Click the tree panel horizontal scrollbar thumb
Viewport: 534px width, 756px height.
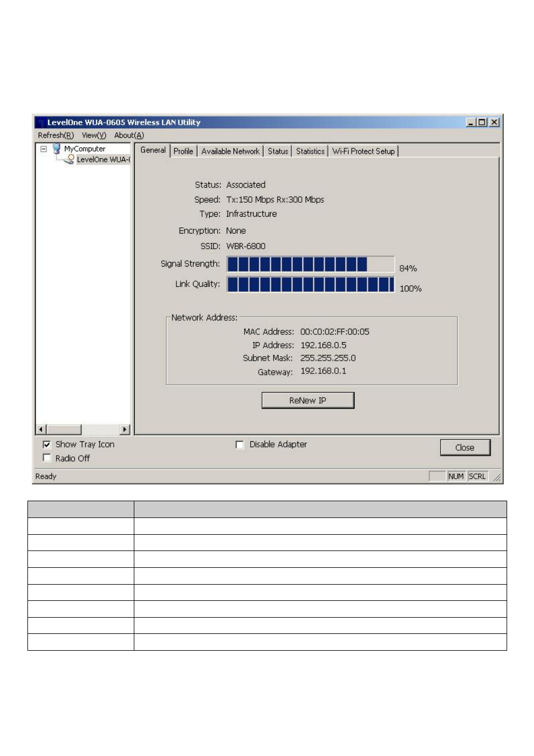coord(64,430)
